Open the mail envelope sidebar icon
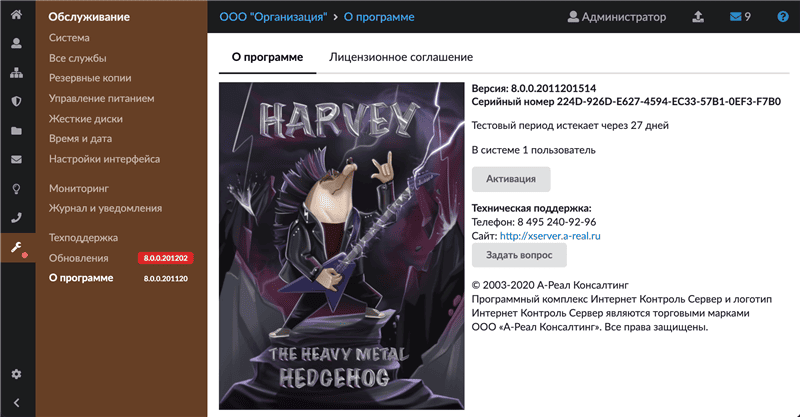This screenshot has height=417, width=800. [x=16, y=159]
